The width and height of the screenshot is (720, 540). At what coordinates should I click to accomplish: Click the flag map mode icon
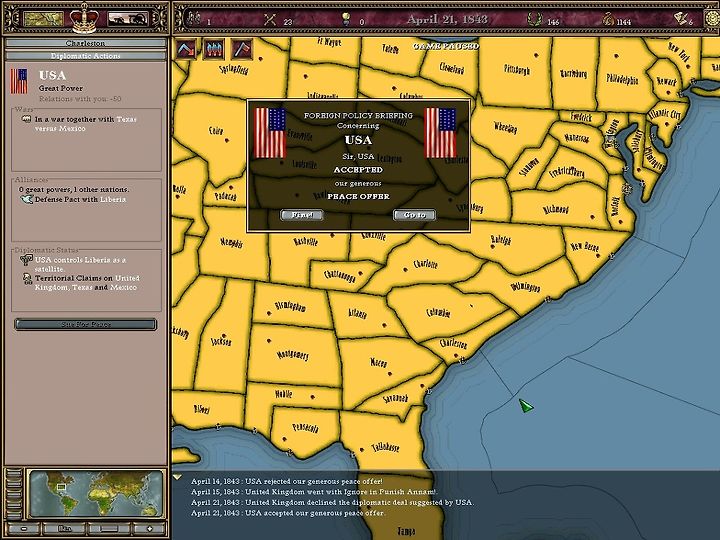point(242,49)
